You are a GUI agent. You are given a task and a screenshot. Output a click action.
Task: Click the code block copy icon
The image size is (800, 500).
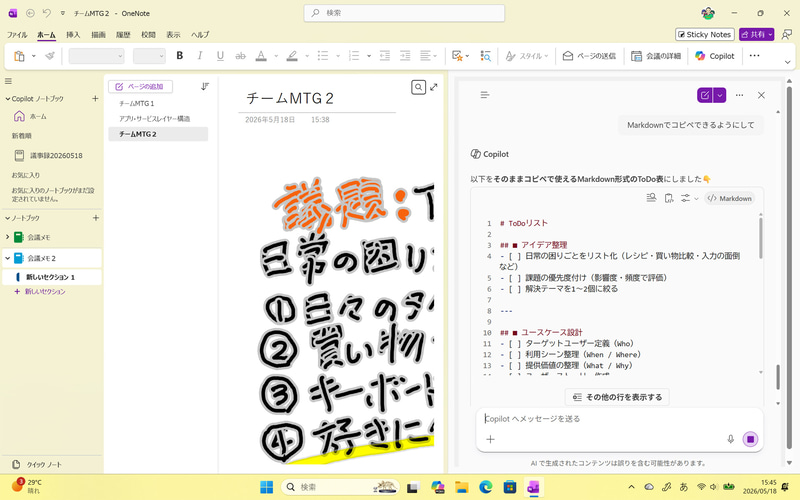click(x=669, y=198)
